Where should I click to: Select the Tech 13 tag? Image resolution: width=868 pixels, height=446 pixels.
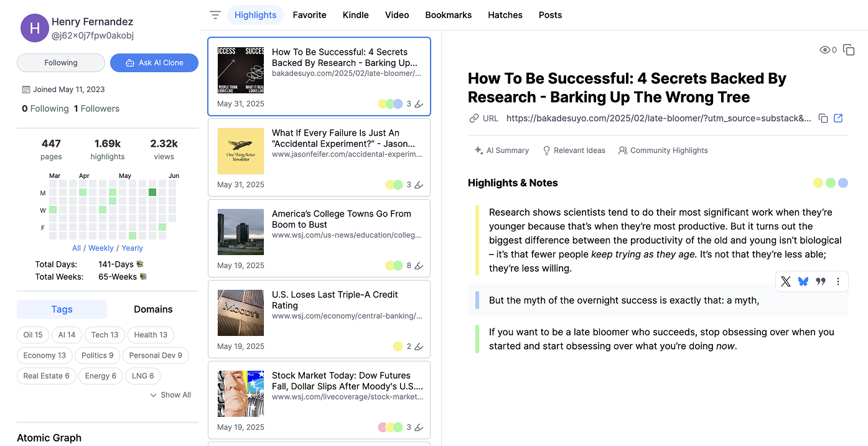[x=105, y=335]
